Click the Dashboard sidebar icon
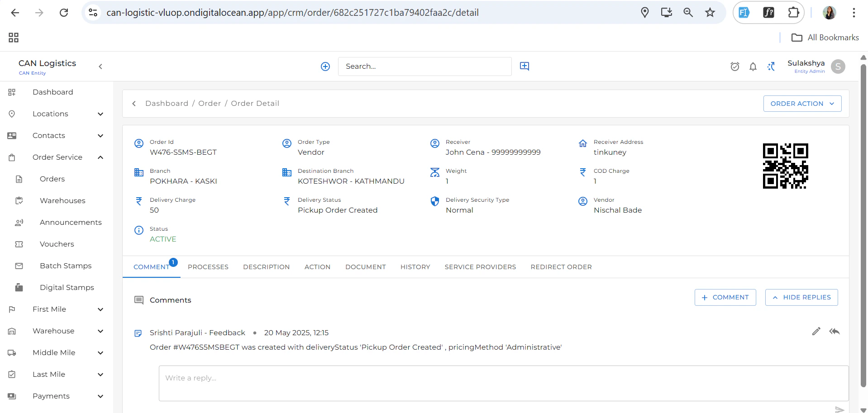868x413 pixels. point(12,92)
